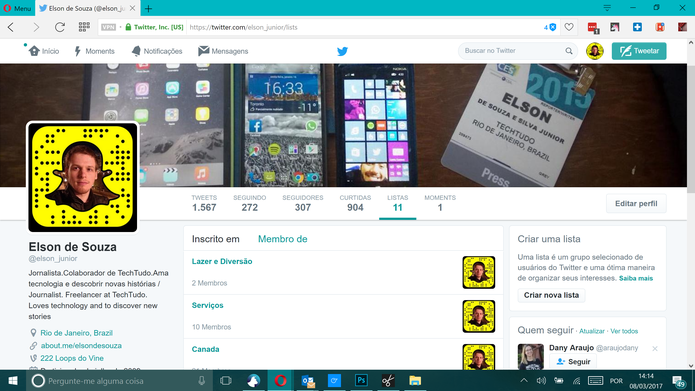Go to Início home icon
This screenshot has height=391, width=695.
34,51
